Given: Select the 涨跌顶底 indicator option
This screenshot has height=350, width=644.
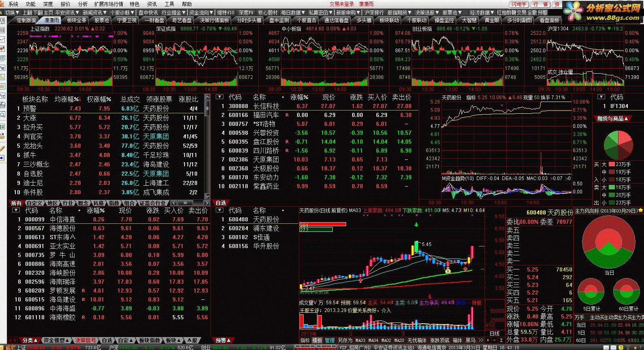Looking at the screenshot, I should tap(440, 340).
